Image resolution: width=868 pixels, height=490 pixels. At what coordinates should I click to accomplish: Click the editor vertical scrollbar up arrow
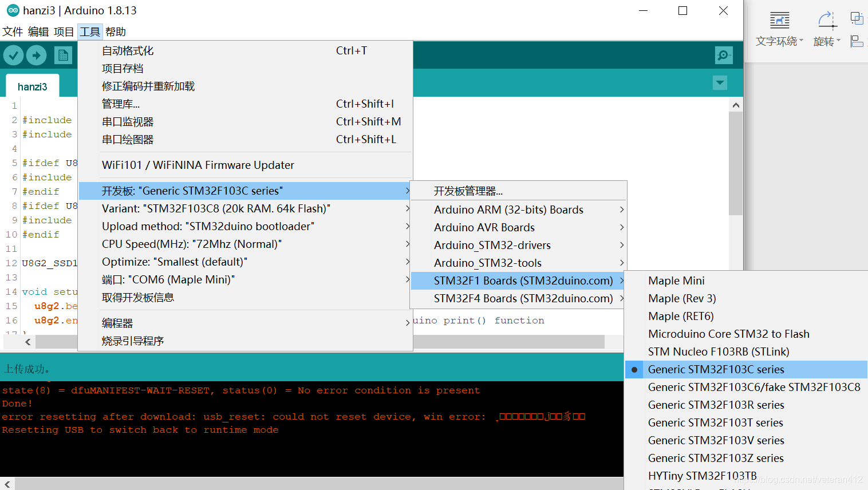pos(736,104)
